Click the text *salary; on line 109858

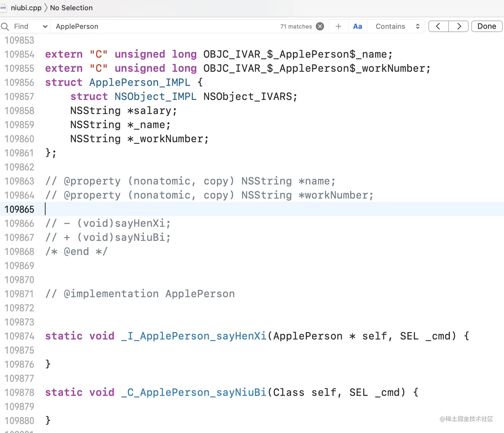click(152, 111)
